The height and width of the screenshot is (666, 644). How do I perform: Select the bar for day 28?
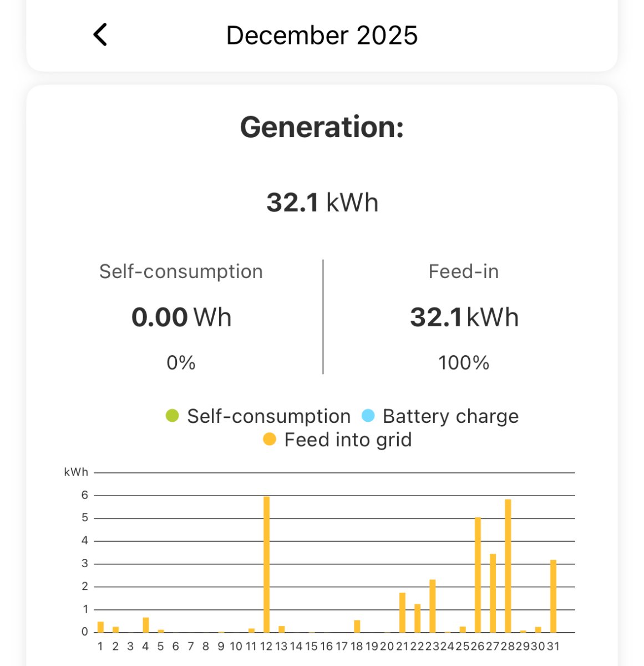(x=508, y=566)
